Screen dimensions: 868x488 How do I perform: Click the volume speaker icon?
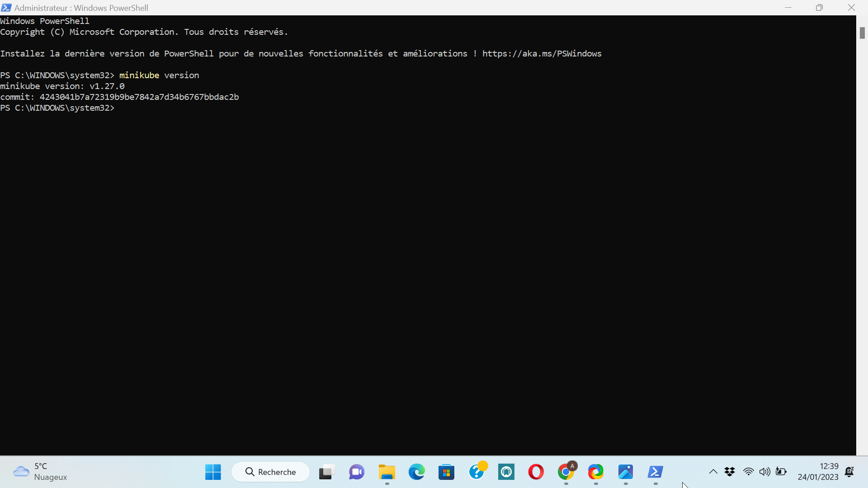pos(764,472)
